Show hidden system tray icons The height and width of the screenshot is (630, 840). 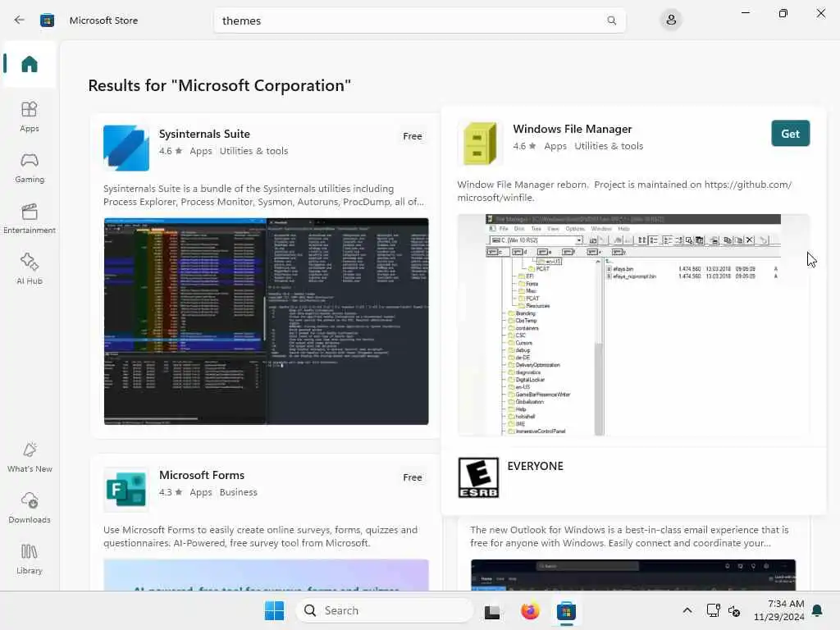click(687, 610)
